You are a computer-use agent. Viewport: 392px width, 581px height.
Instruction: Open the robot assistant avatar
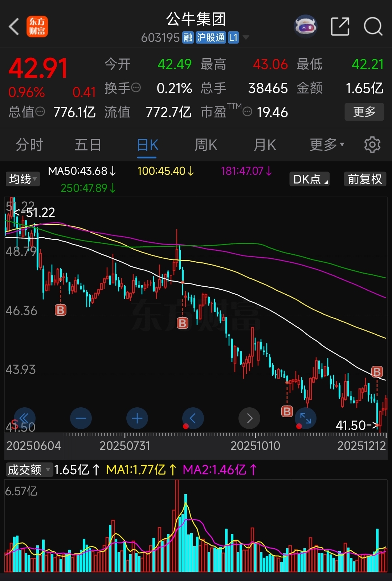[x=305, y=27]
